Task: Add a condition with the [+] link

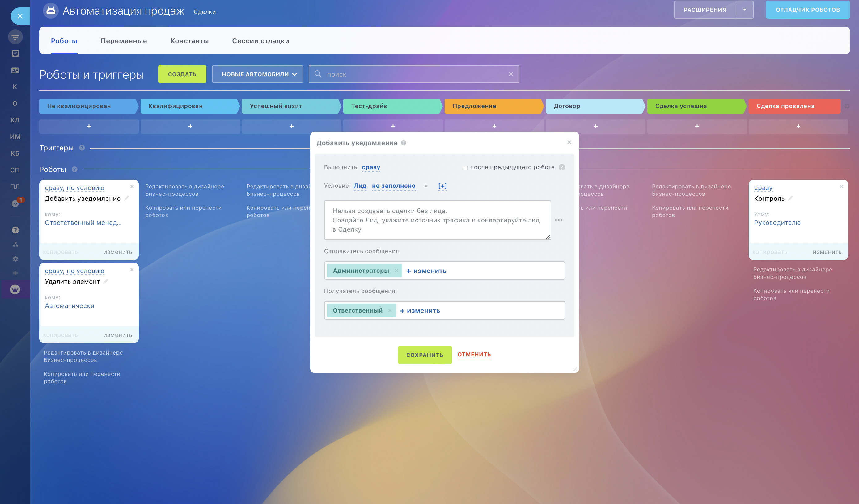Action: (x=442, y=186)
